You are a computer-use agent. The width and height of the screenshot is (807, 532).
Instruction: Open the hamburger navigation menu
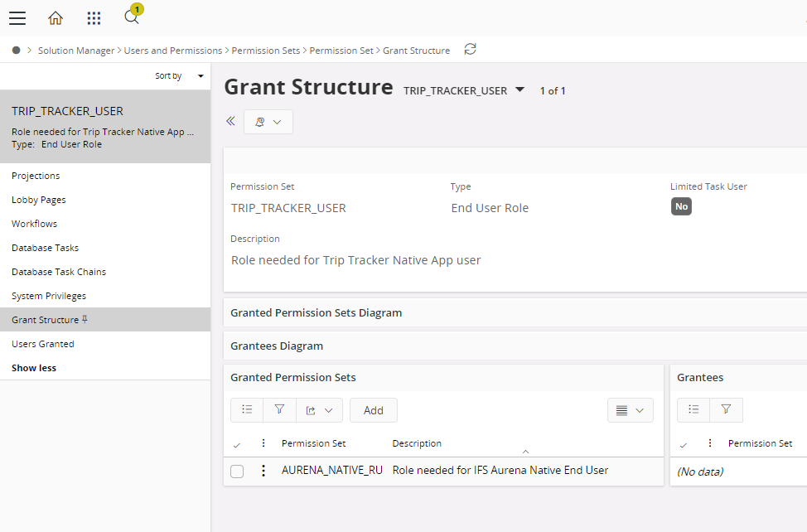[x=17, y=18]
